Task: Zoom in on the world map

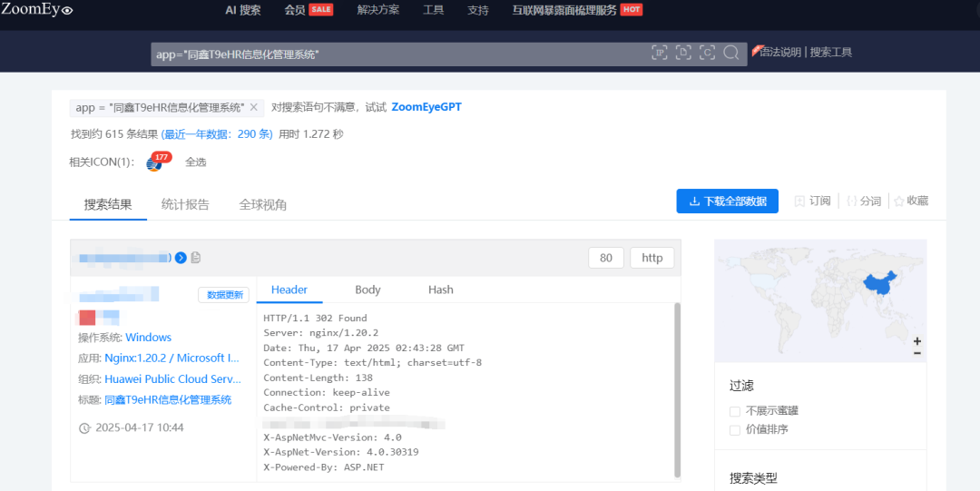Action: [916, 341]
